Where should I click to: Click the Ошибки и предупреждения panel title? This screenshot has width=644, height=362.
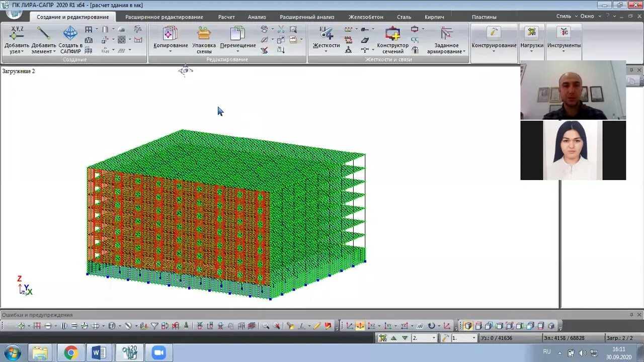(x=37, y=315)
